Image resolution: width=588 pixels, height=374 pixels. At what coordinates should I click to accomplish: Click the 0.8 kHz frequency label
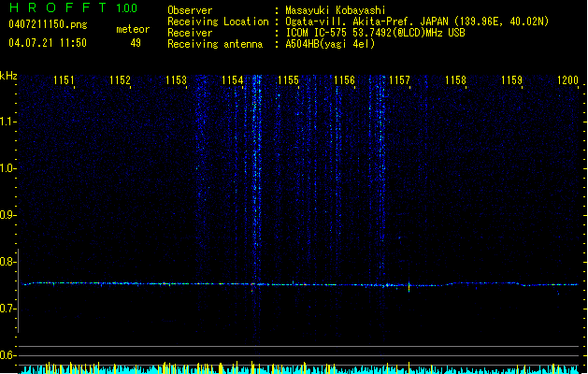point(7,262)
